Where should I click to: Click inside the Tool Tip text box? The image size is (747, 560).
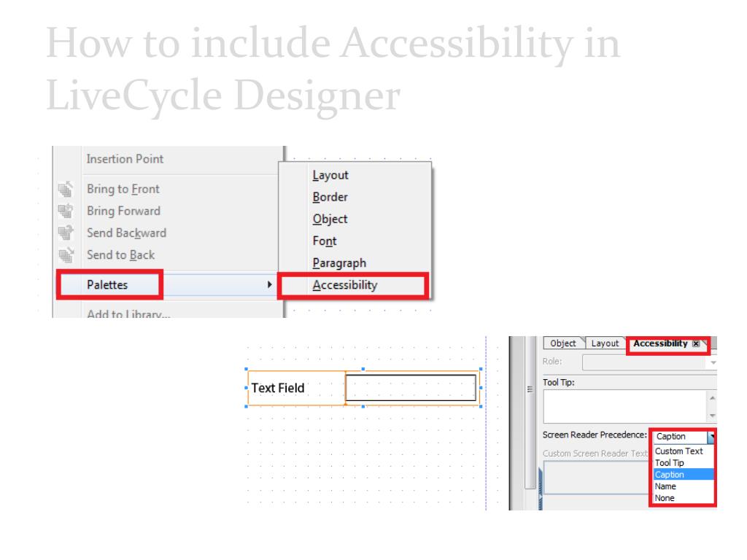click(624, 407)
